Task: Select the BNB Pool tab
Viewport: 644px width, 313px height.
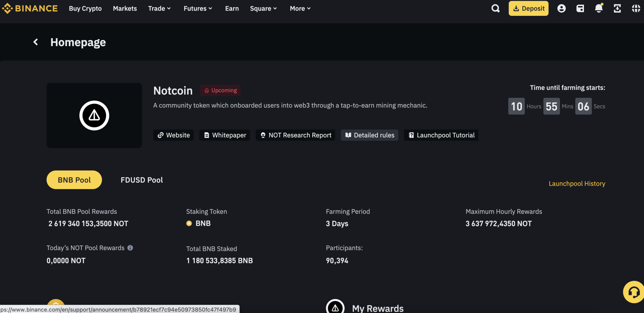Action: click(x=74, y=180)
